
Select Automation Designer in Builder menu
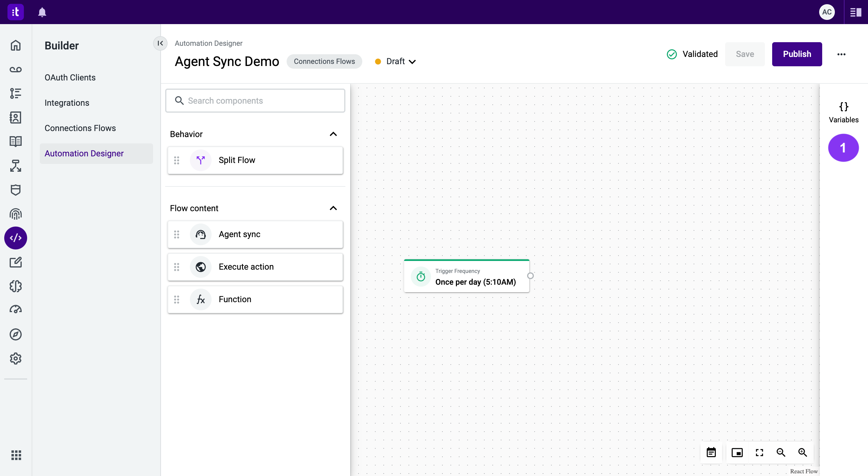tap(96, 154)
